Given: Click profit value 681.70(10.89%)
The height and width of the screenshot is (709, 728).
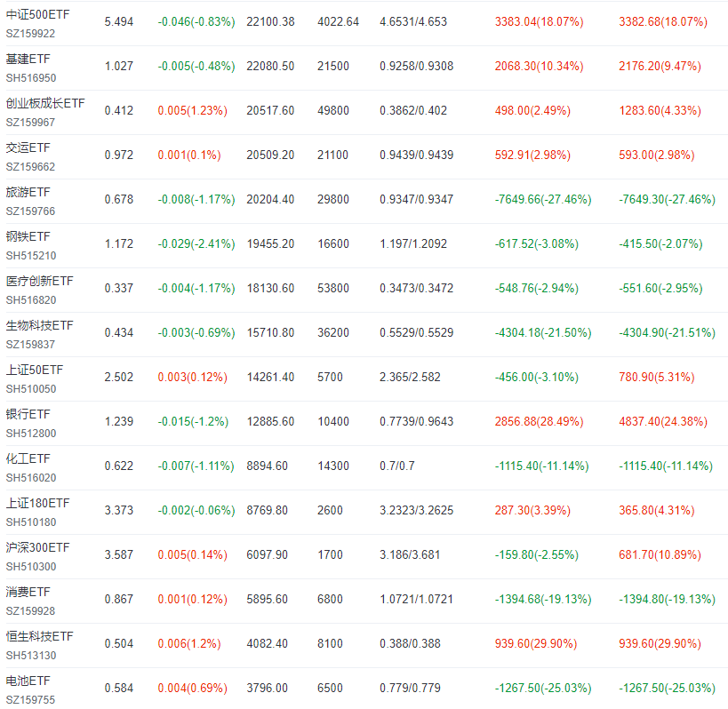Looking at the screenshot, I should [x=660, y=555].
